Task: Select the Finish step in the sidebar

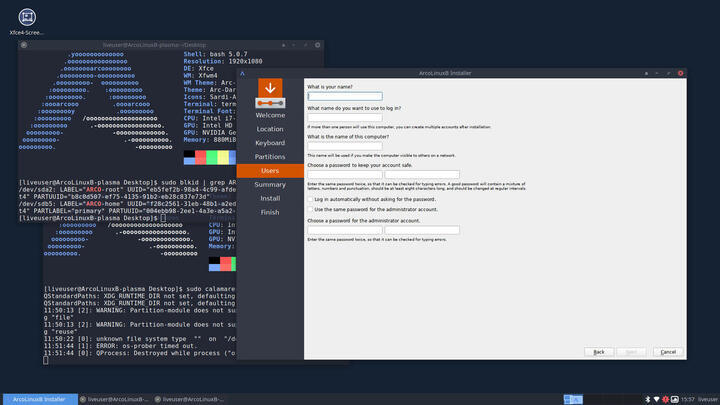Action: pyautogui.click(x=270, y=212)
